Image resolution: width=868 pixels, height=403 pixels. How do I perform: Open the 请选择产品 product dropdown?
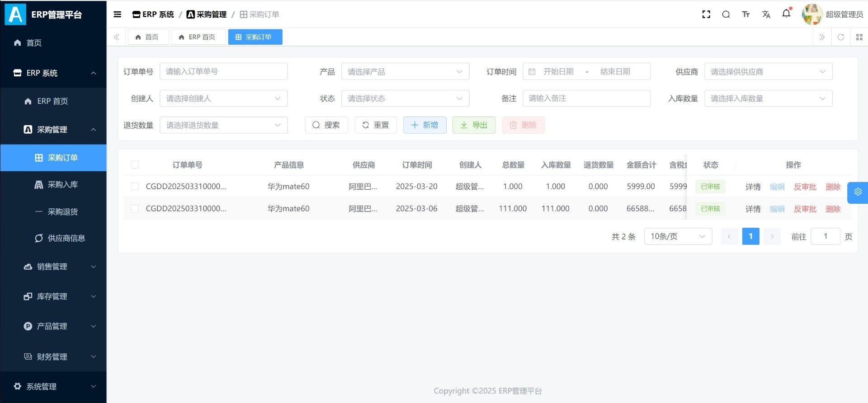tap(405, 72)
